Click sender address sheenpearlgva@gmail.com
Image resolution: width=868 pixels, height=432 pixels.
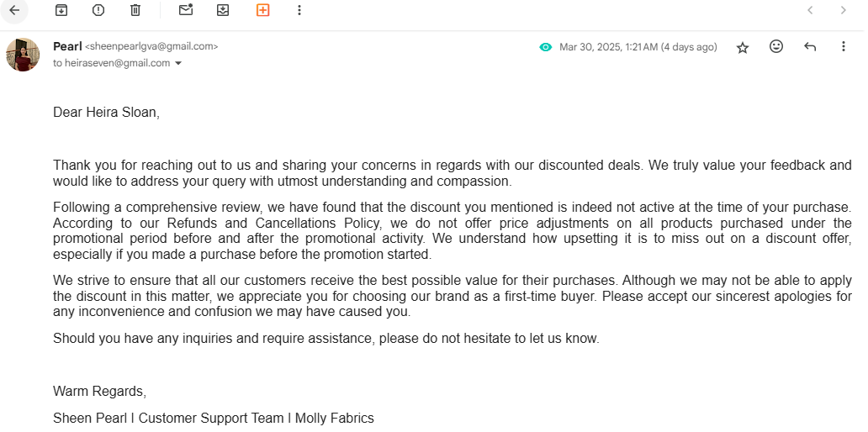(151, 47)
